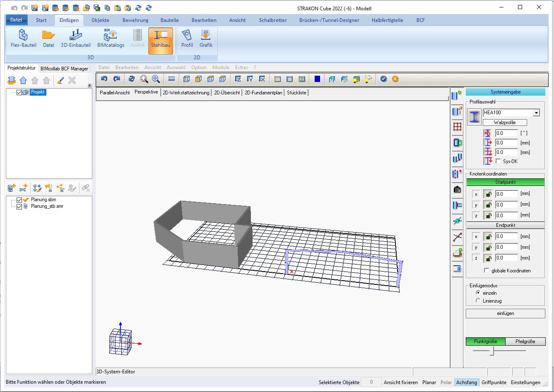The image size is (554, 392).
Task: Open the Module menu in editor
Action: [221, 67]
